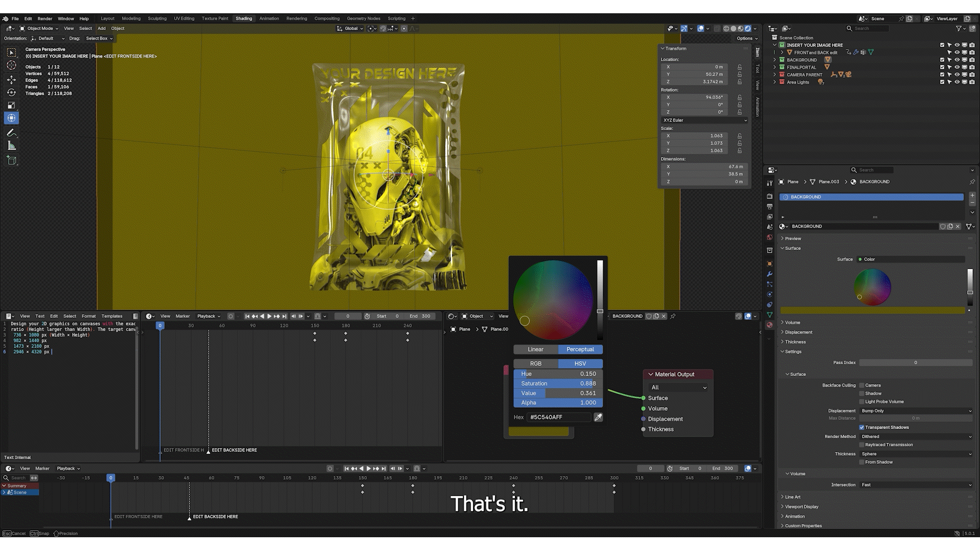Unlink the BACKGROUND material with the X icon
Image resolution: width=980 pixels, height=551 pixels.
(x=958, y=227)
